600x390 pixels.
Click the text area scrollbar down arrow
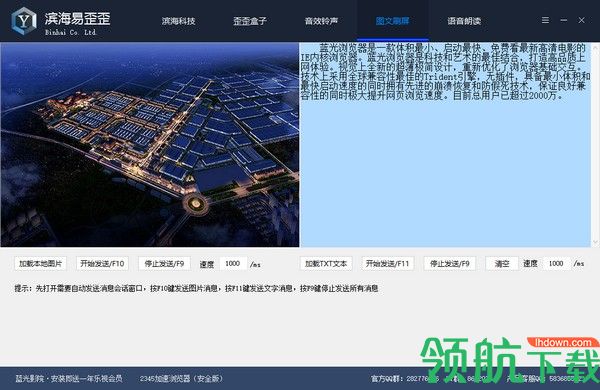595,242
